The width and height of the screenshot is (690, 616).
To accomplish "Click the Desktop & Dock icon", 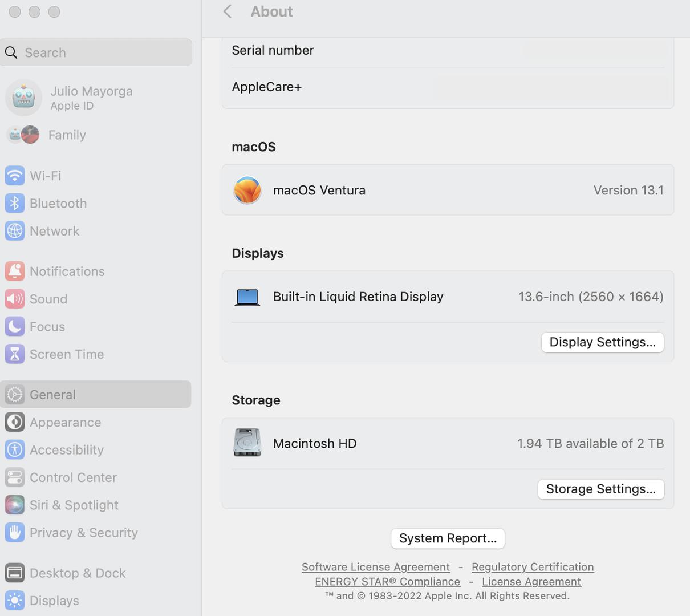I will point(15,573).
